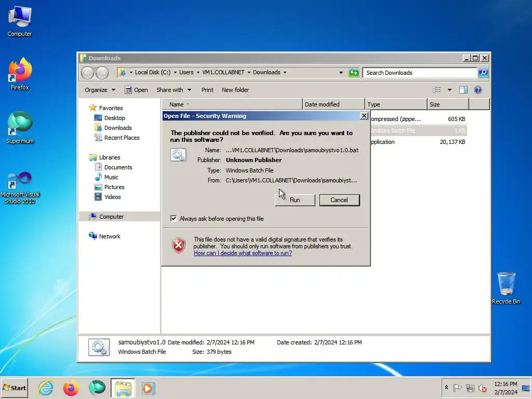The width and height of the screenshot is (532, 399).
Task: Click Open in the Explorer toolbar
Action: tap(137, 90)
